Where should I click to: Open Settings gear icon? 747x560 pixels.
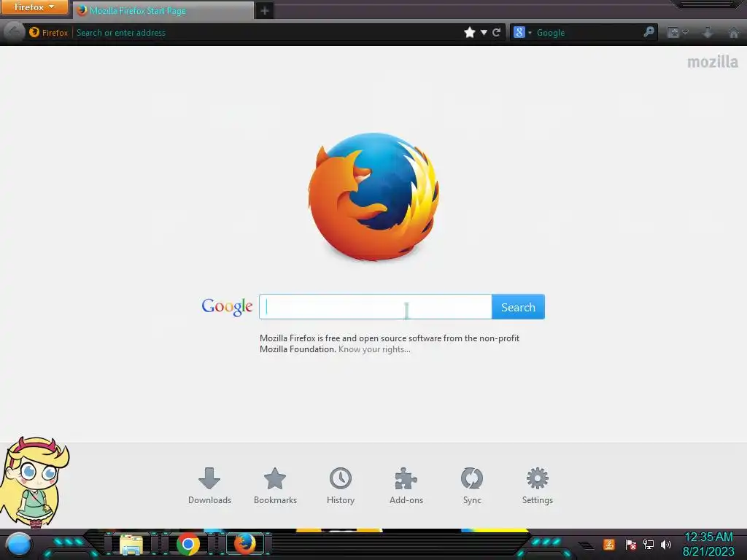tap(538, 486)
